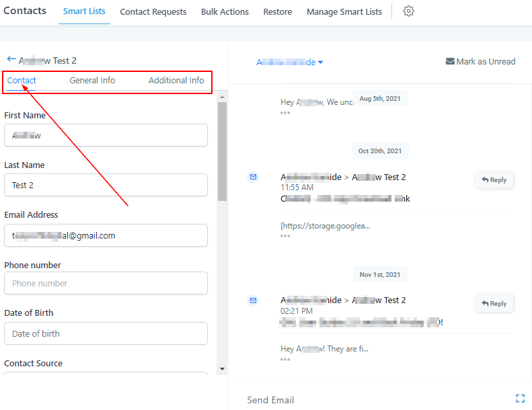Open Bulk Actions in top navigation
Viewport: 532px width, 410px height.
pyautogui.click(x=225, y=11)
